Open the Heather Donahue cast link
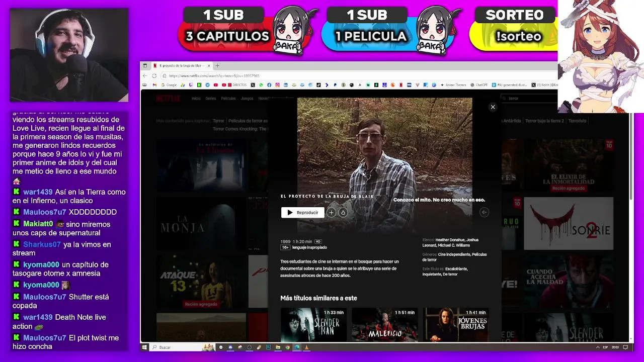The image size is (644, 362). [x=450, y=240]
